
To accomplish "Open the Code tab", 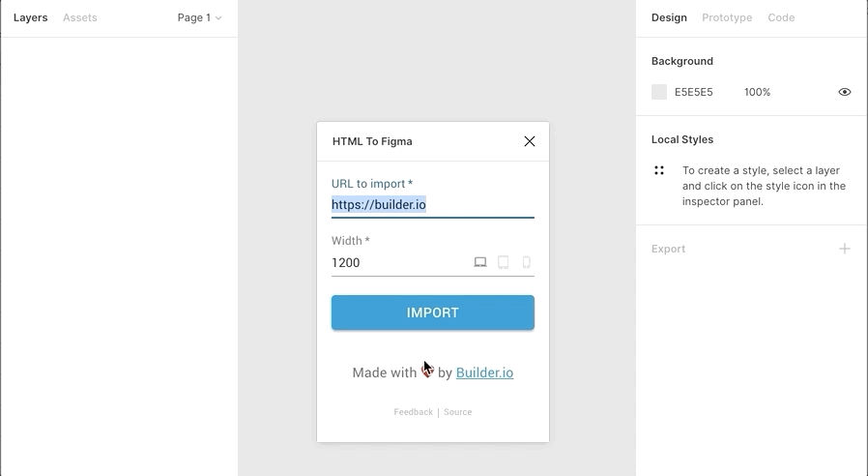I will [781, 17].
